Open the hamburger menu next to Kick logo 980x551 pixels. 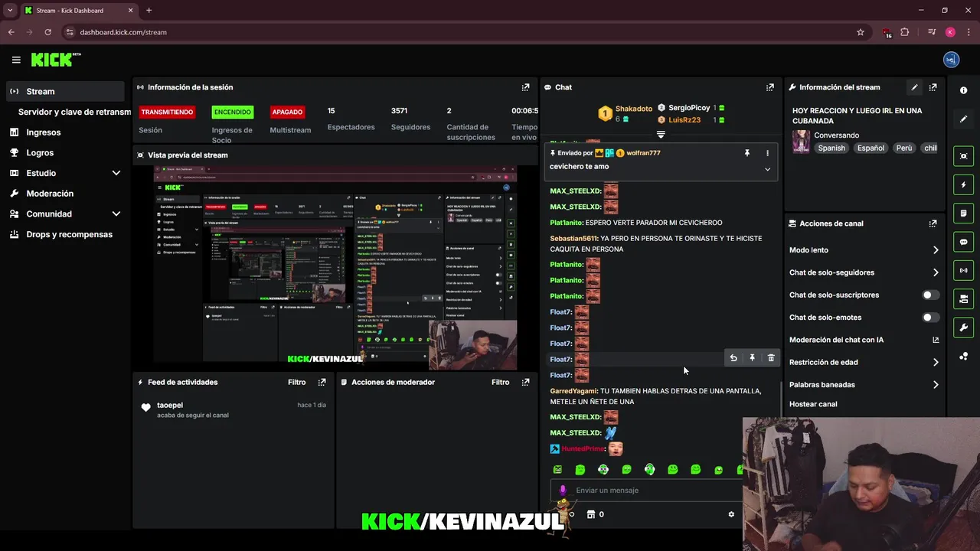click(x=16, y=60)
